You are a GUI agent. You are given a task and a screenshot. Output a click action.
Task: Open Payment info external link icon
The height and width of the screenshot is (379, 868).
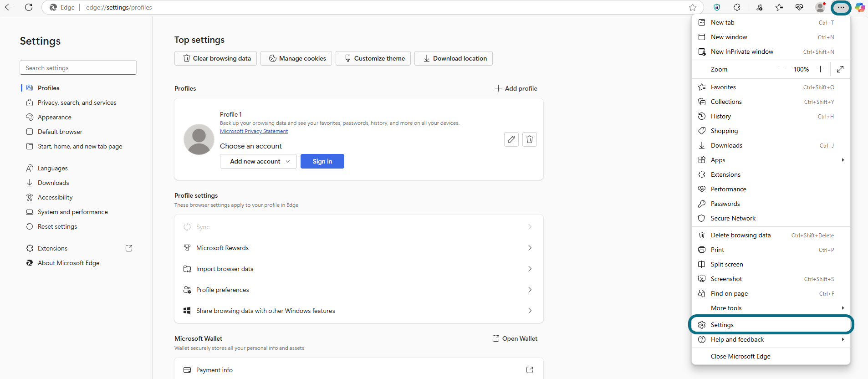point(530,370)
